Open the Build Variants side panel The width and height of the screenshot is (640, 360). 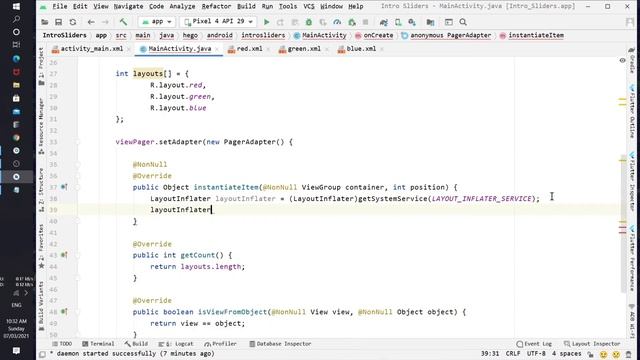[x=41, y=306]
